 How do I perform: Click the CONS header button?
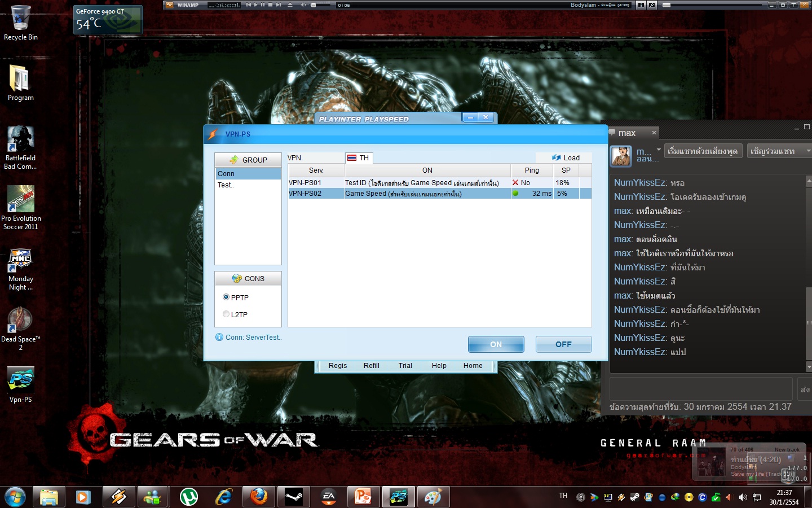(x=248, y=278)
